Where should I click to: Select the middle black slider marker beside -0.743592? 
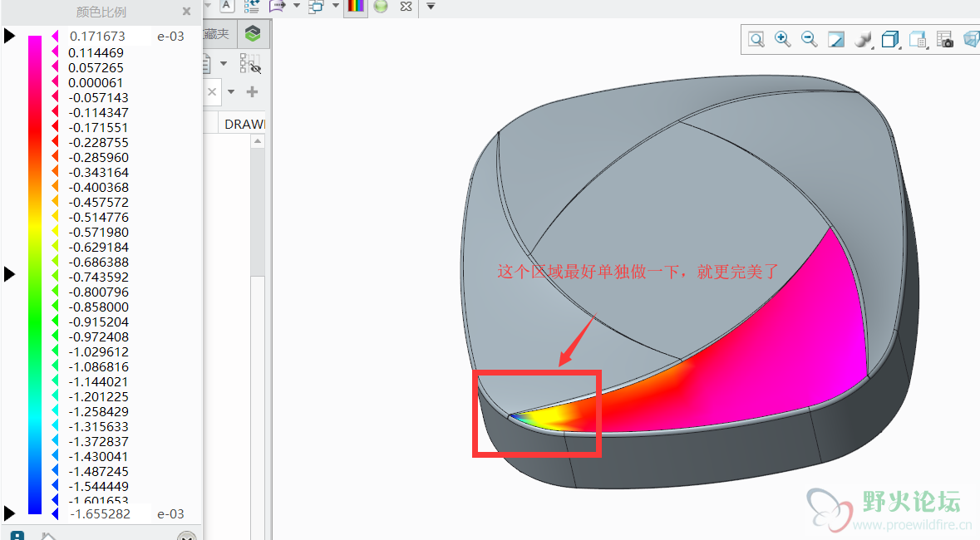[x=9, y=274]
